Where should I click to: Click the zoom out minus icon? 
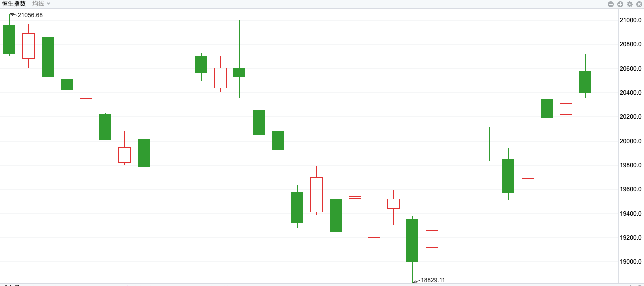(611, 4)
